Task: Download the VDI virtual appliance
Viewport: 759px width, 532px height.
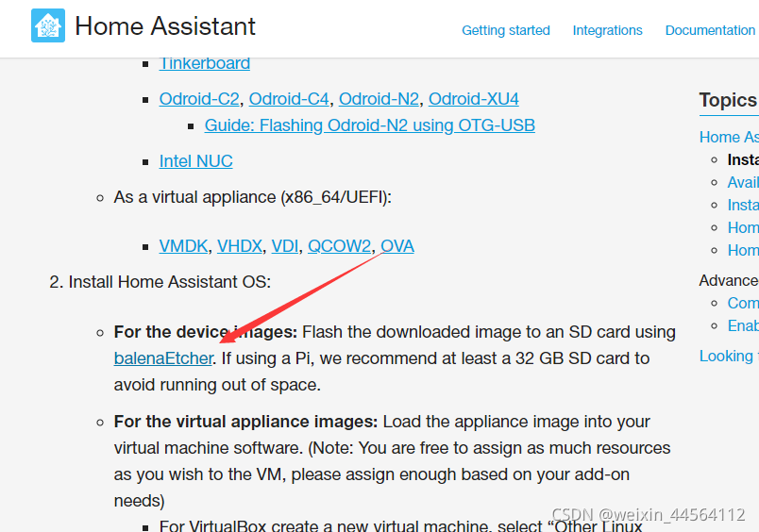Action: pos(285,246)
